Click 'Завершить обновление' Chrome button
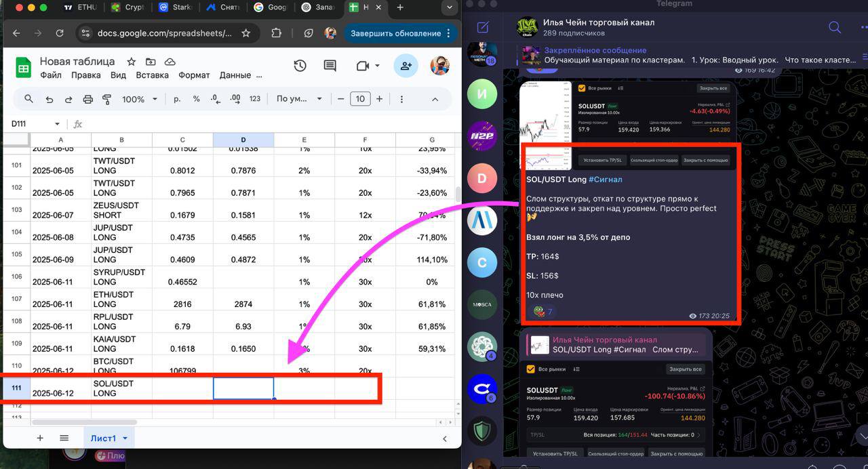The width and height of the screenshot is (868, 469). tap(401, 33)
